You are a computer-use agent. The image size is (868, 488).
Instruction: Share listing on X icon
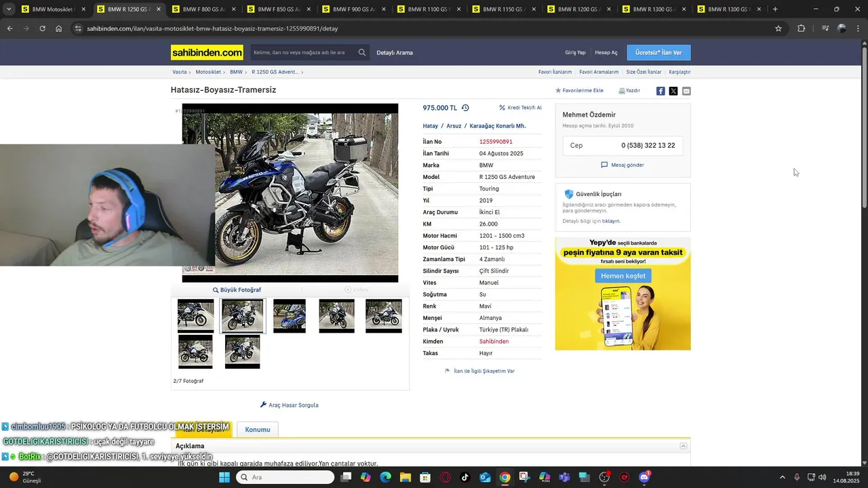coord(673,91)
